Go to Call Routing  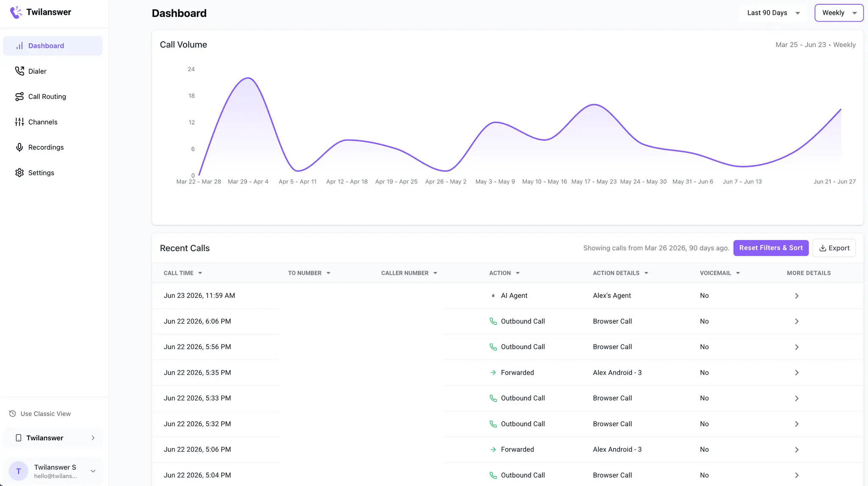pos(53,97)
